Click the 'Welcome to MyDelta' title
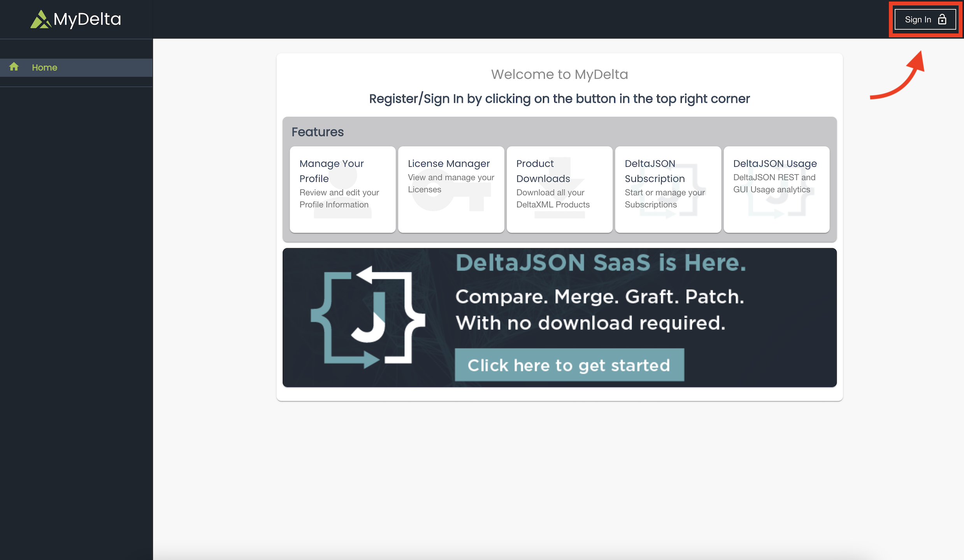964x560 pixels. (x=559, y=74)
